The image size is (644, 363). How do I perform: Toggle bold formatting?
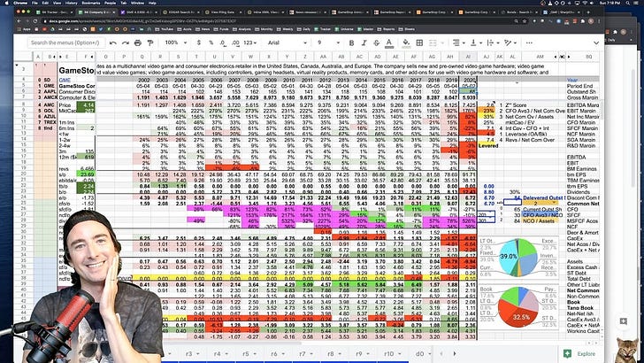[351, 42]
